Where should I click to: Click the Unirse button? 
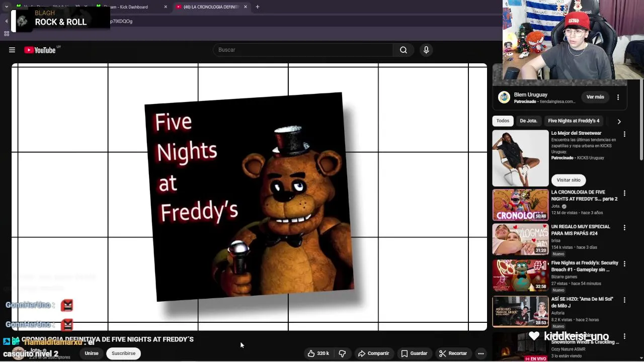click(92, 353)
